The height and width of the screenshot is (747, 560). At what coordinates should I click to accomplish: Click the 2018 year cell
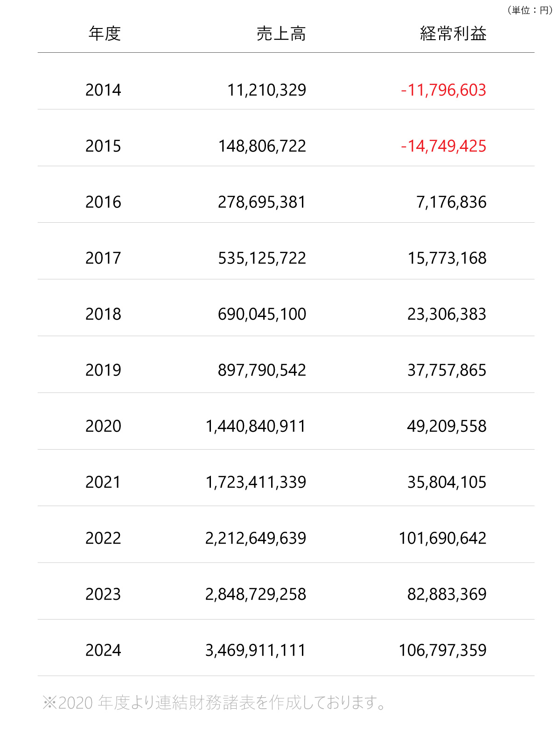tap(103, 314)
